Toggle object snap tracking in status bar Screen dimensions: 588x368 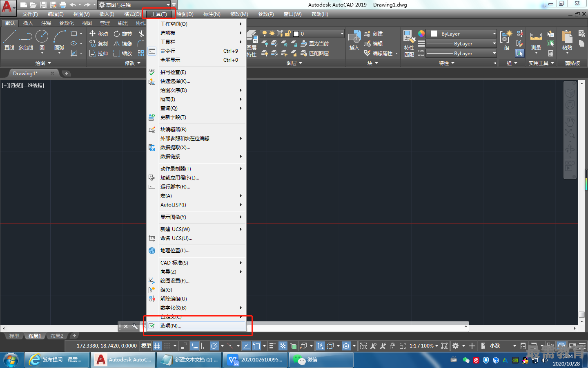coord(247,346)
